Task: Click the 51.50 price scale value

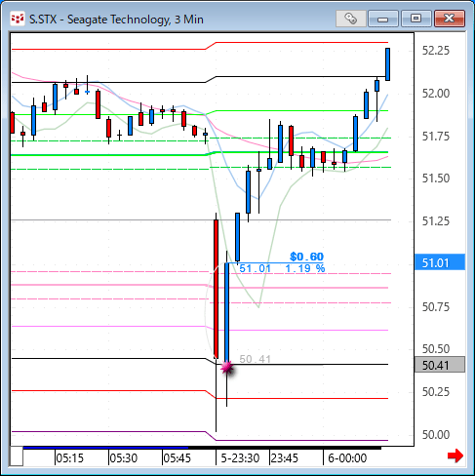Action: 436,178
